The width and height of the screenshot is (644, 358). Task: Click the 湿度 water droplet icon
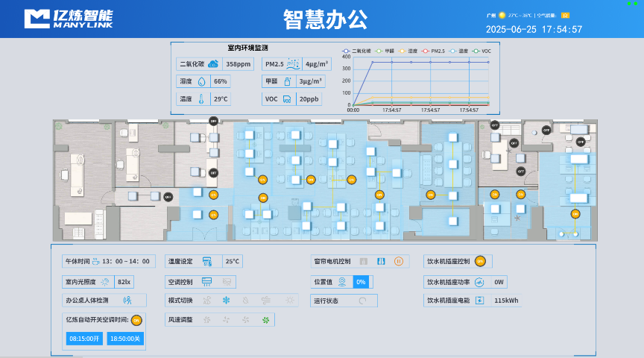point(201,81)
